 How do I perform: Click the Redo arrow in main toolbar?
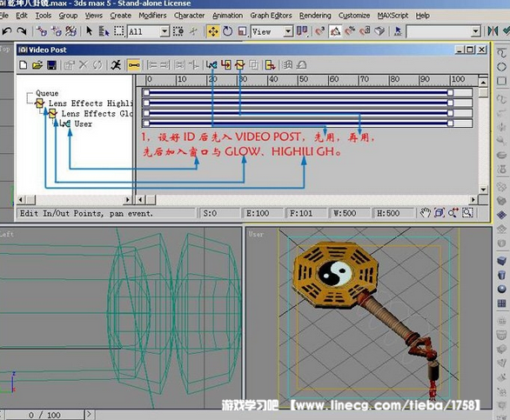22,31
